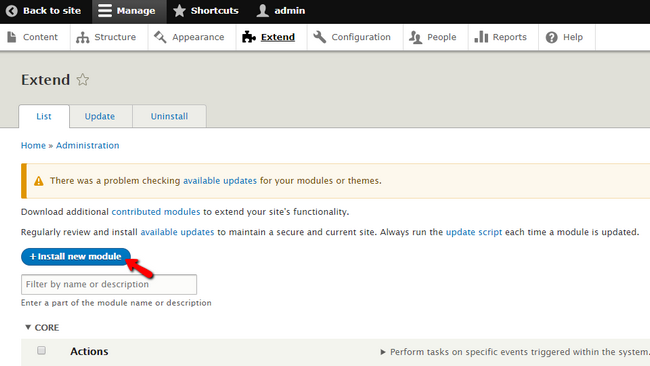This screenshot has width=650, height=366.
Task: Click the Content page icon
Action: pos(12,37)
